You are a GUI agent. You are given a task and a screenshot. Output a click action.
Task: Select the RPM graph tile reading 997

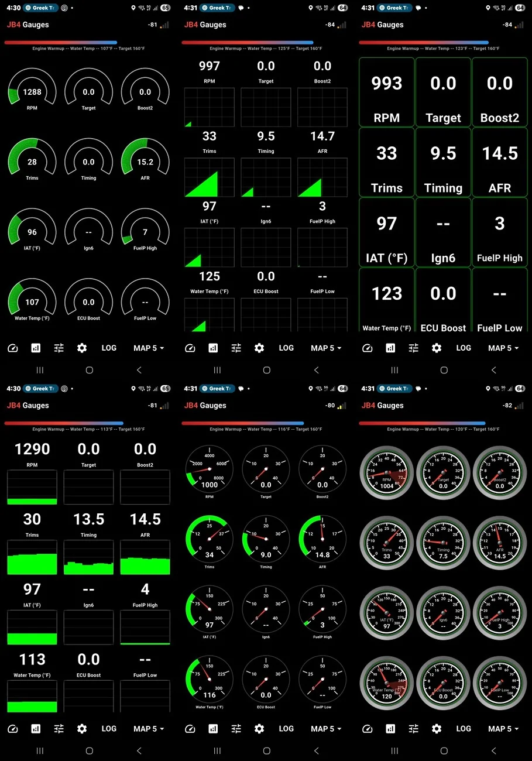pos(210,94)
